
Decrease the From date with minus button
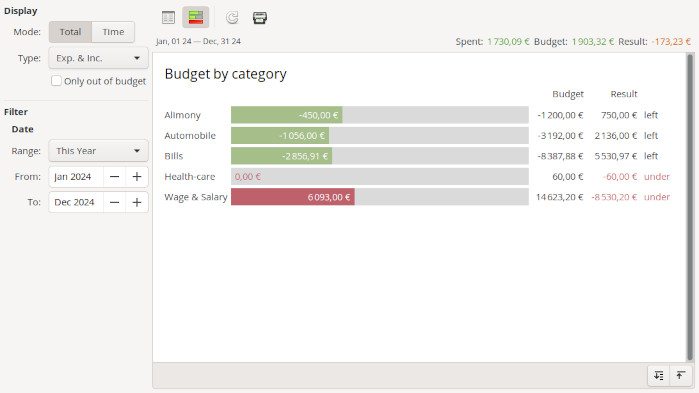point(115,176)
